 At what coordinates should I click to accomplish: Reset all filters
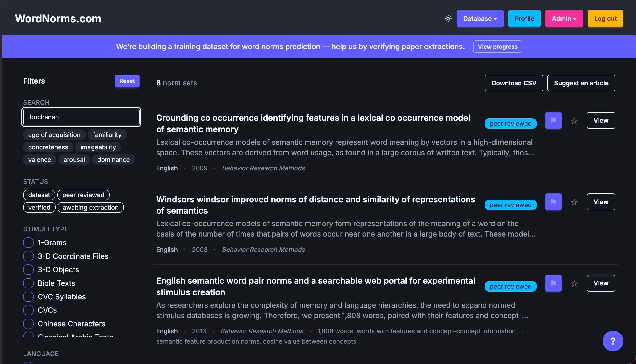(127, 81)
